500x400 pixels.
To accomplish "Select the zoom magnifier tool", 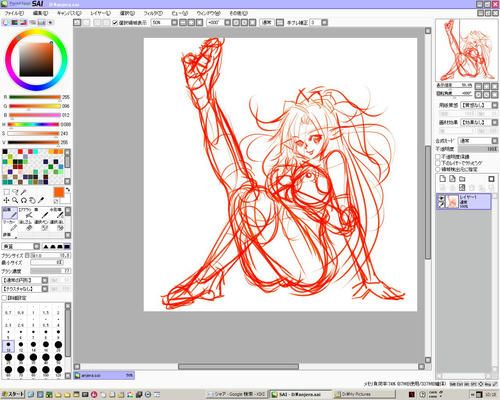I will tap(15, 200).
